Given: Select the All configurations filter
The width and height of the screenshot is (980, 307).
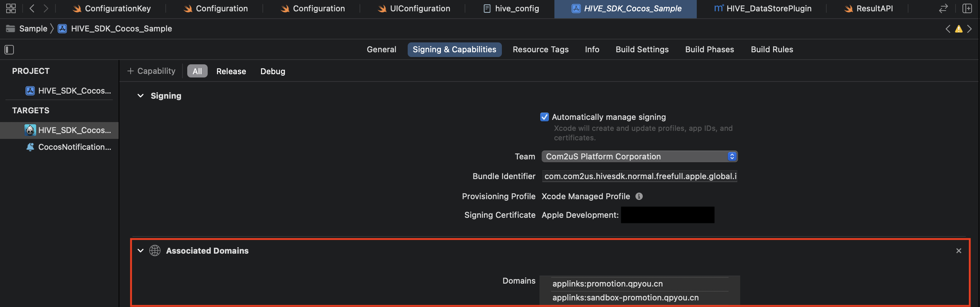Looking at the screenshot, I should pos(197,71).
